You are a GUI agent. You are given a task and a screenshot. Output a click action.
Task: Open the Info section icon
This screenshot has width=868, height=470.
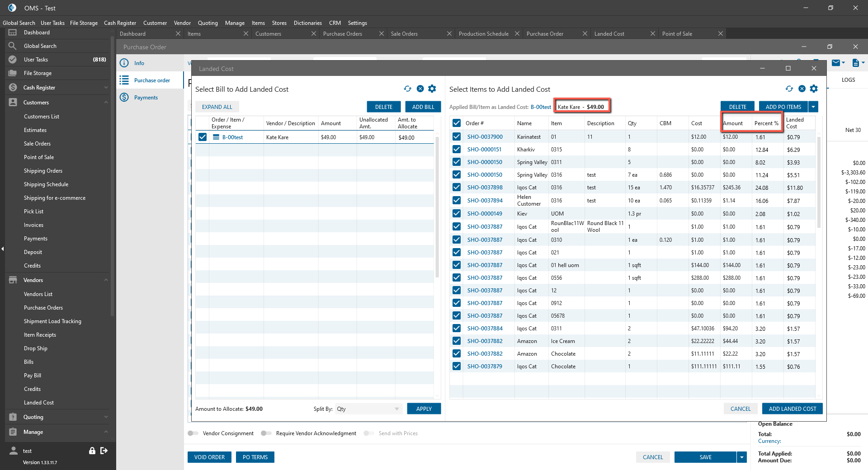[x=124, y=63]
